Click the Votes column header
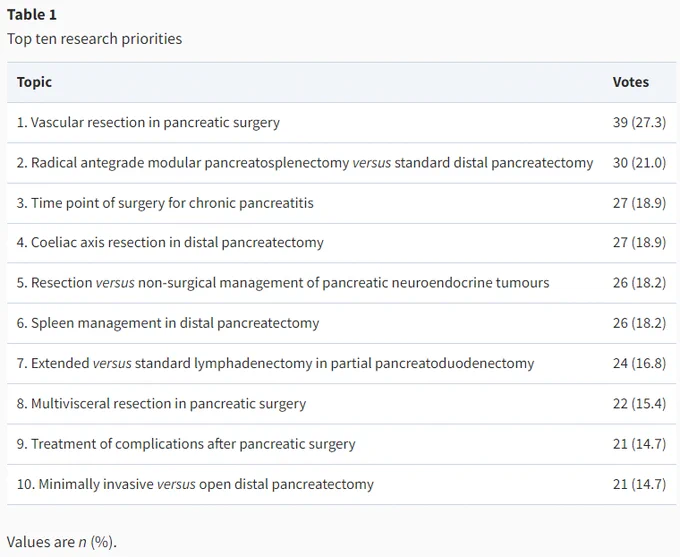The image size is (680, 557). click(x=631, y=82)
